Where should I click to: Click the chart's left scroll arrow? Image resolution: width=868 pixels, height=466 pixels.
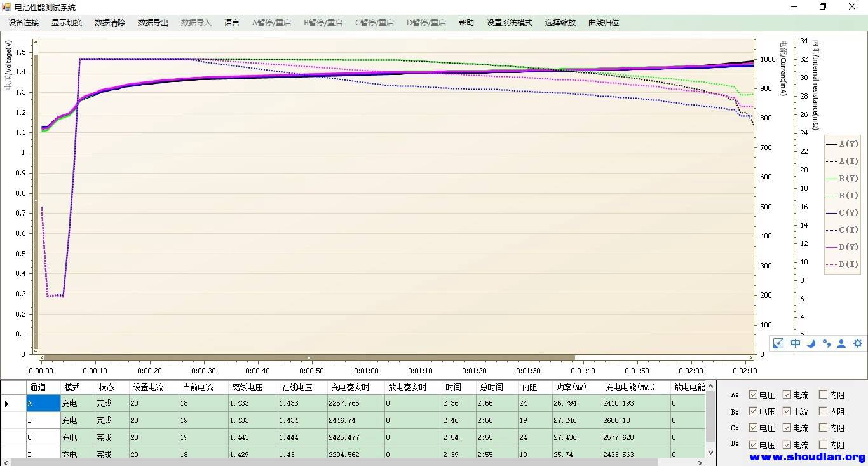pyautogui.click(x=41, y=357)
